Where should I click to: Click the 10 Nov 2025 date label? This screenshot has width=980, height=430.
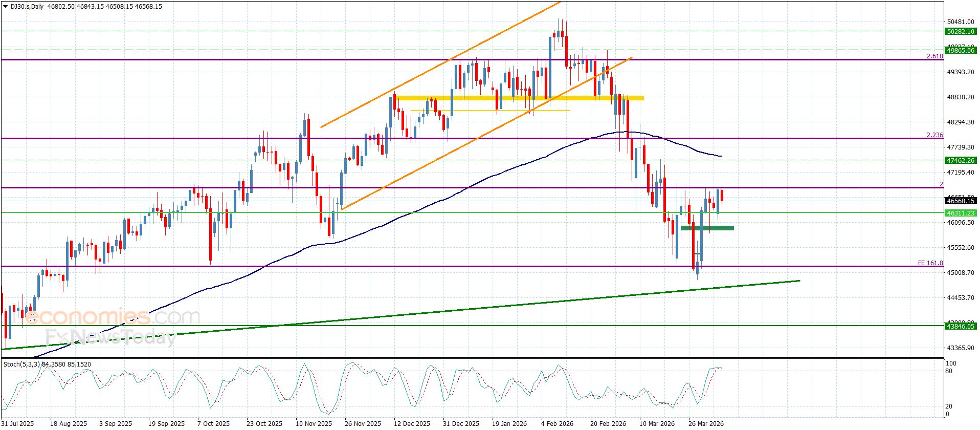[314, 424]
